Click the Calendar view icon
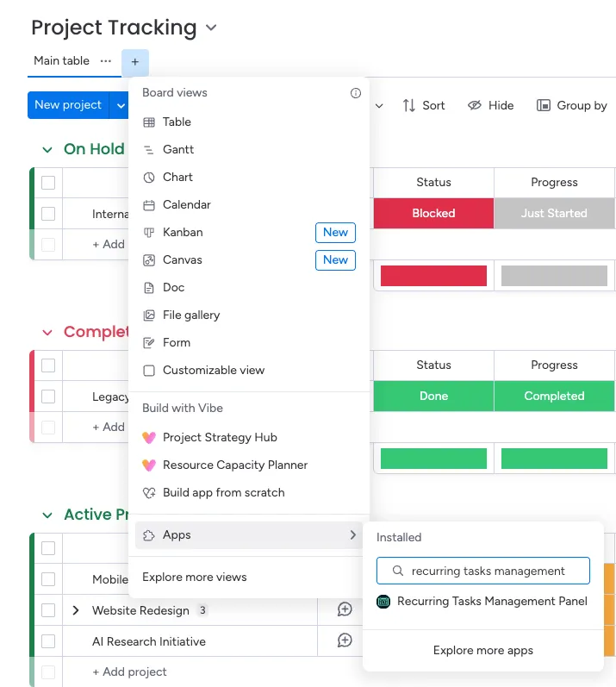Image resolution: width=616 pixels, height=687 pixels. coord(149,205)
